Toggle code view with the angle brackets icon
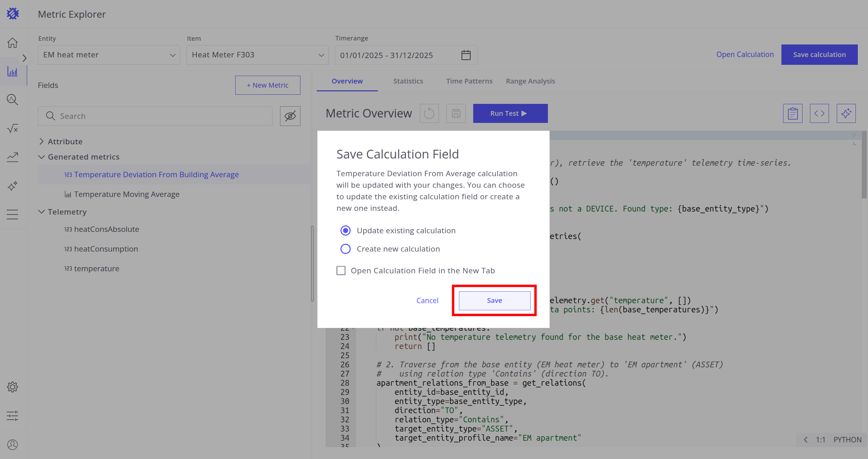The height and width of the screenshot is (459, 868). point(819,113)
